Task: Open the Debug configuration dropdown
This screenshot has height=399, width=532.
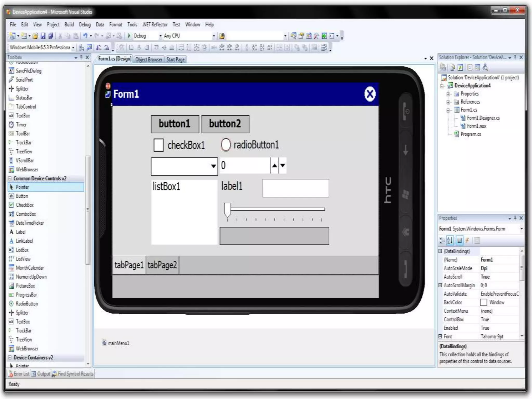Action: tap(161, 36)
